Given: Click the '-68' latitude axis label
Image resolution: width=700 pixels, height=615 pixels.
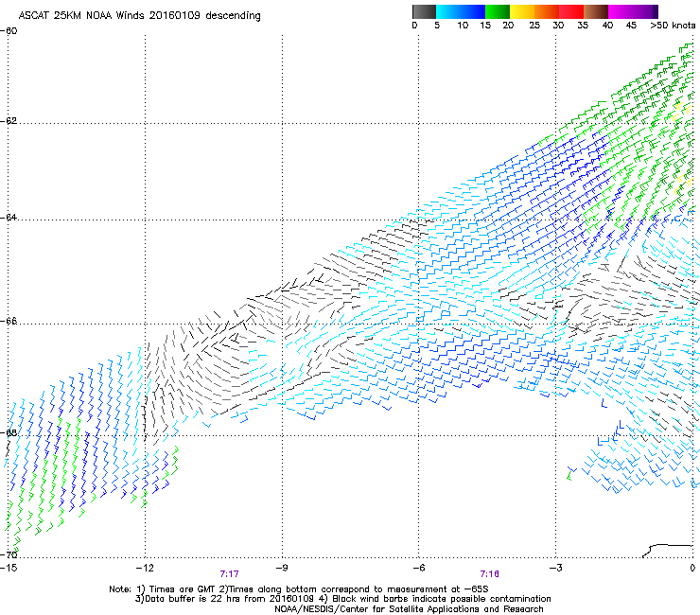Looking at the screenshot, I should (9, 432).
